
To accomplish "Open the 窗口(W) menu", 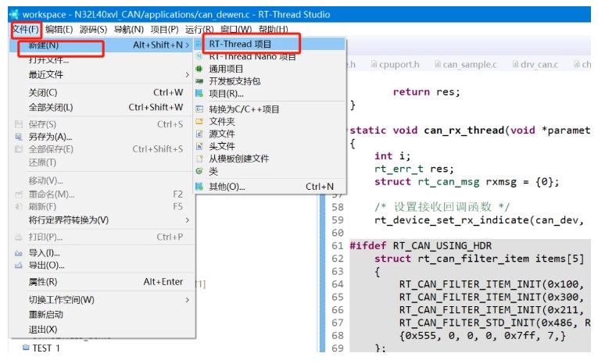I will pyautogui.click(x=236, y=30).
